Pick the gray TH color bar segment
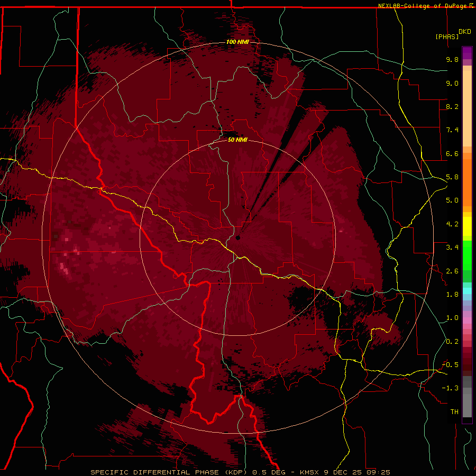The image size is (476, 476). pyautogui.click(x=467, y=405)
